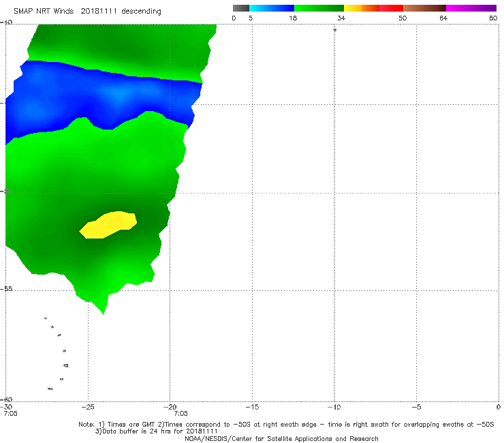Click the color bar label '64'
Viewport: 504px width, 443px height.
(x=443, y=18)
